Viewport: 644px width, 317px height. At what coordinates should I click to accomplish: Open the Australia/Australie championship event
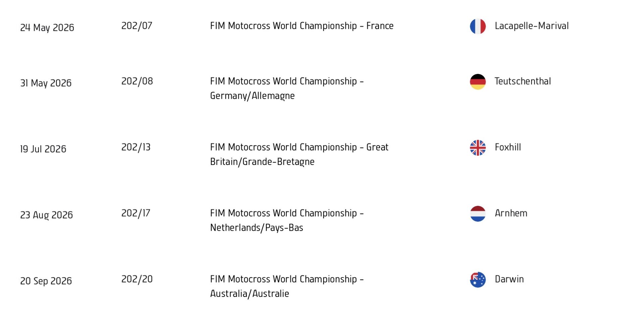[x=286, y=286]
